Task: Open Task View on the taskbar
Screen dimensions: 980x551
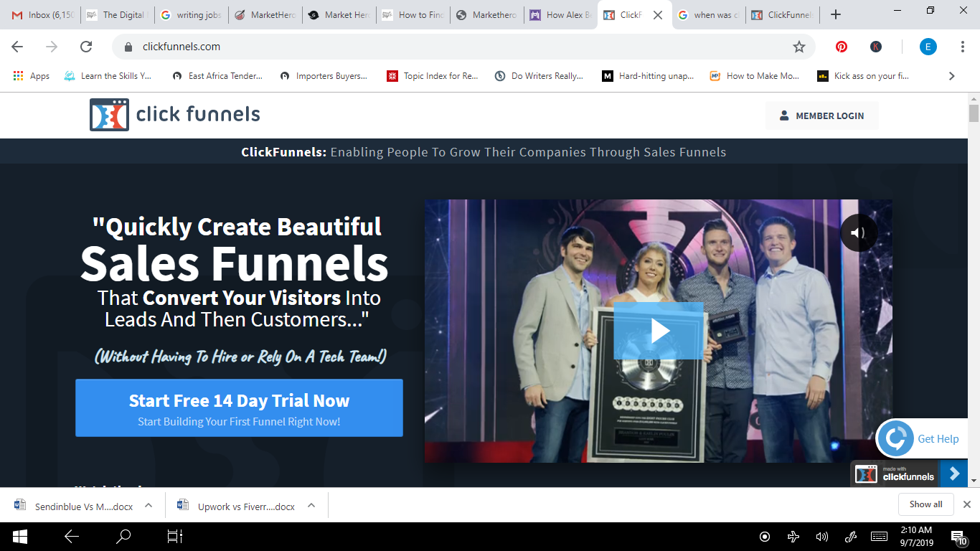Action: (x=175, y=537)
